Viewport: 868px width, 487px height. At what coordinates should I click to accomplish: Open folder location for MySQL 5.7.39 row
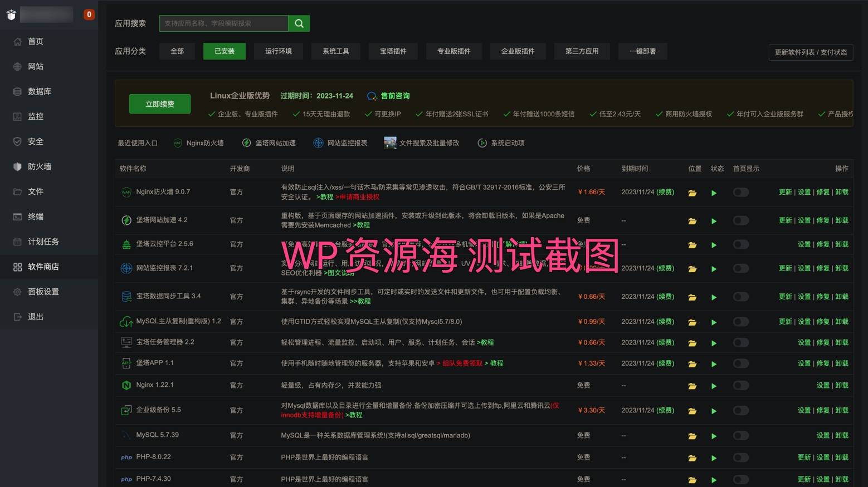pyautogui.click(x=692, y=436)
